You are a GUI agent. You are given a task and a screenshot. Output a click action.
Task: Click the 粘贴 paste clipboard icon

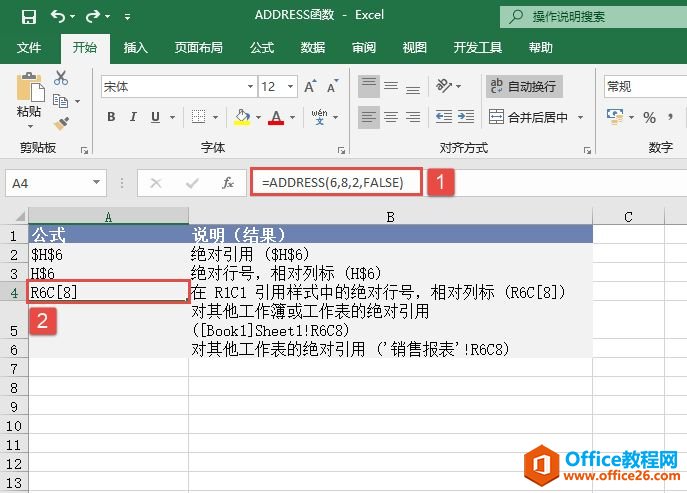[x=30, y=87]
